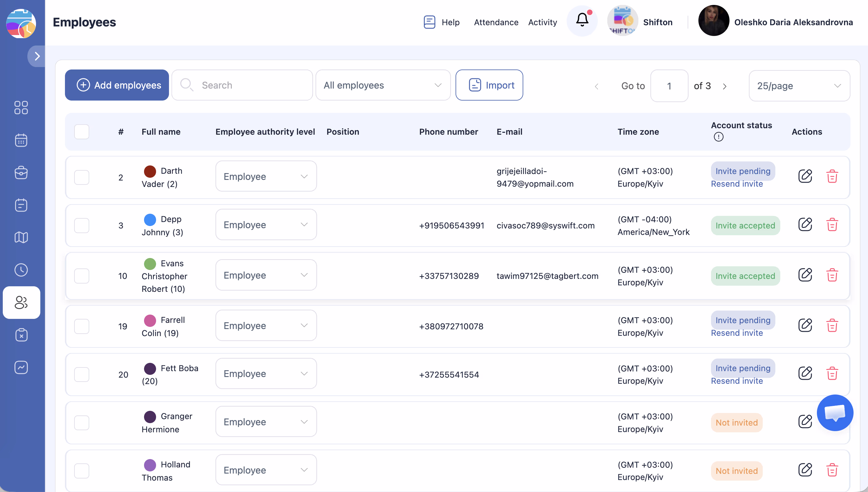Image resolution: width=868 pixels, height=492 pixels.
Task: Click the calendar schedule sidebar icon
Action: pos(21,140)
